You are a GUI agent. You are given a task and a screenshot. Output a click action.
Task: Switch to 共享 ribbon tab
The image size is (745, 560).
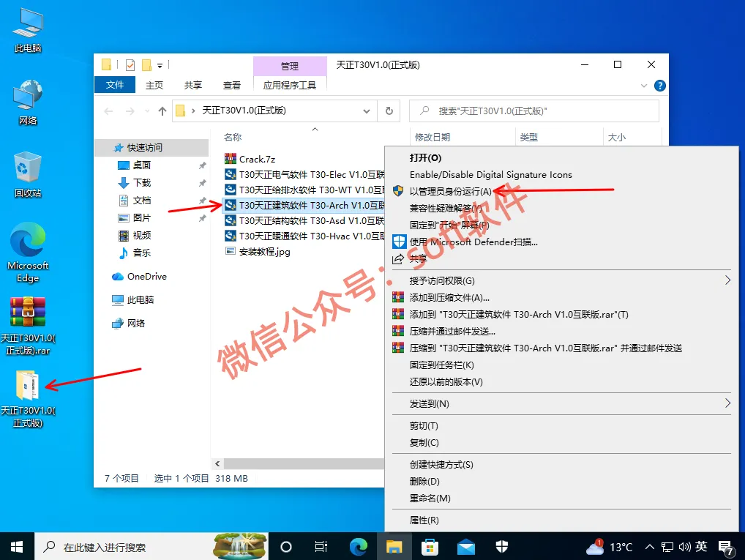click(193, 85)
